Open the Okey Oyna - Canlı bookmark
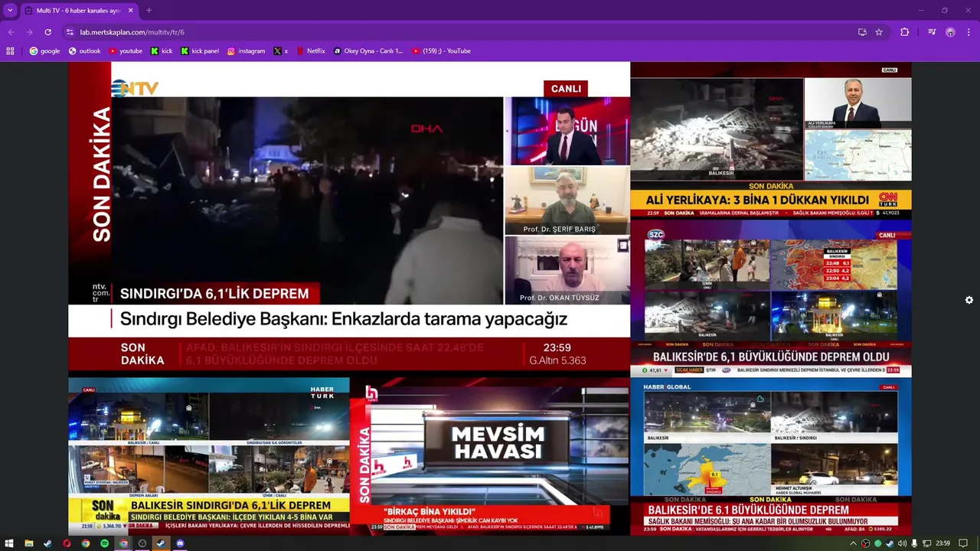This screenshot has height=551, width=980. coord(368,51)
